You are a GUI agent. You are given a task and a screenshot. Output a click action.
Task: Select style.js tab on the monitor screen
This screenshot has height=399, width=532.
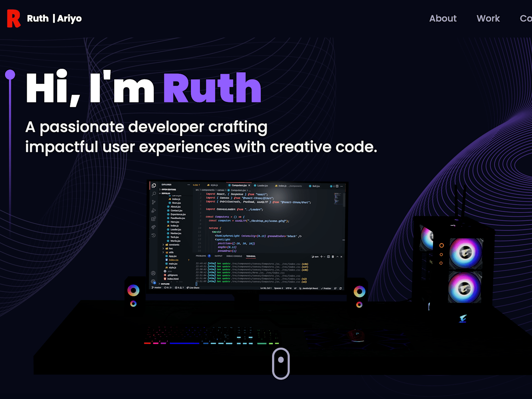point(212,185)
